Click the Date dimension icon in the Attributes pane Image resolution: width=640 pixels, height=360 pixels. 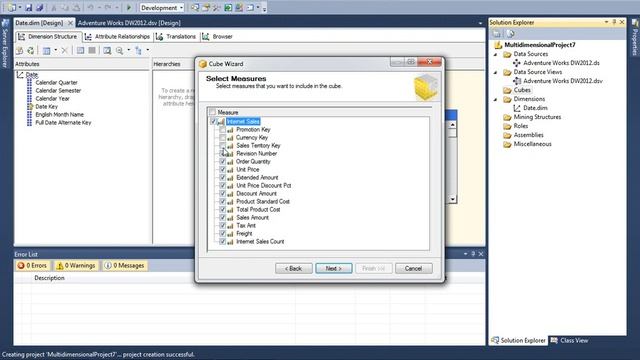(x=20, y=75)
